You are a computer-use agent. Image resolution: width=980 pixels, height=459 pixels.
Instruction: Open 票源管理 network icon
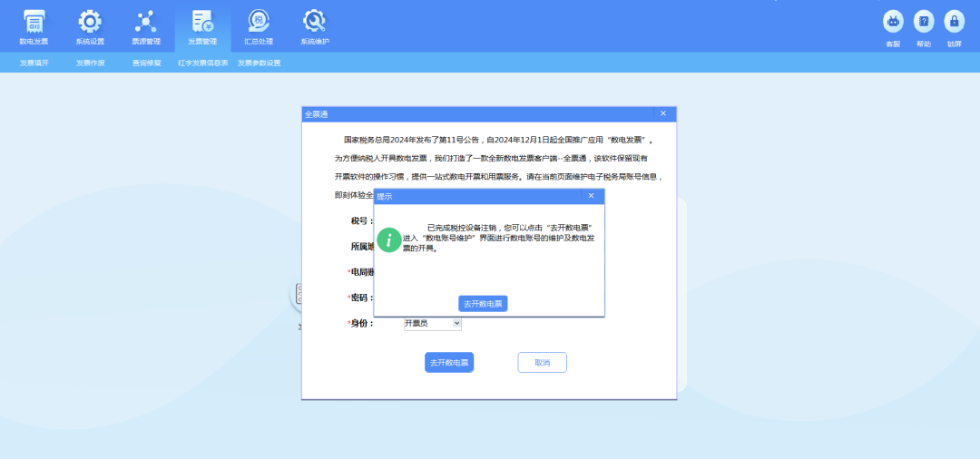[x=146, y=22]
